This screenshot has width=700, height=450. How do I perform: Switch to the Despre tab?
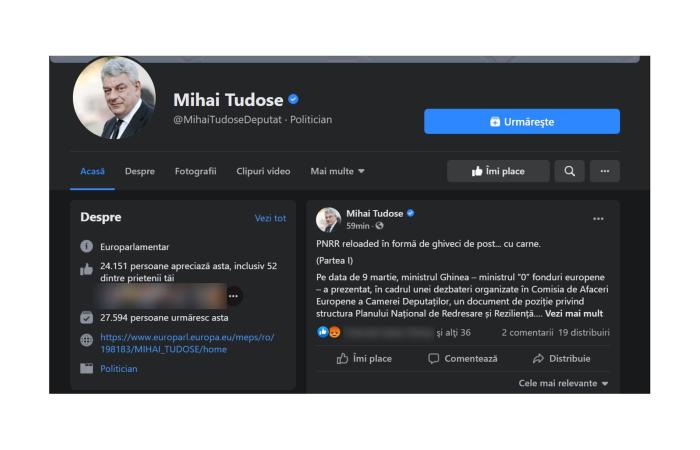click(140, 171)
